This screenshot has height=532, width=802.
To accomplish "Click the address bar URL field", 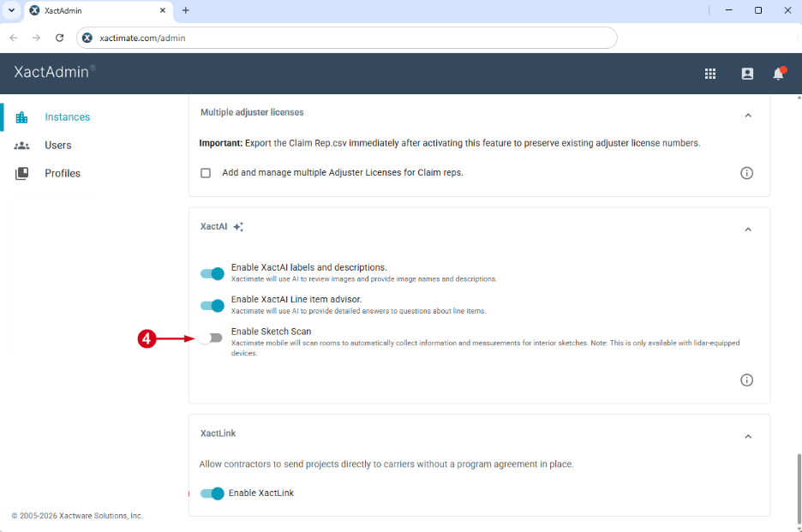I will point(347,38).
